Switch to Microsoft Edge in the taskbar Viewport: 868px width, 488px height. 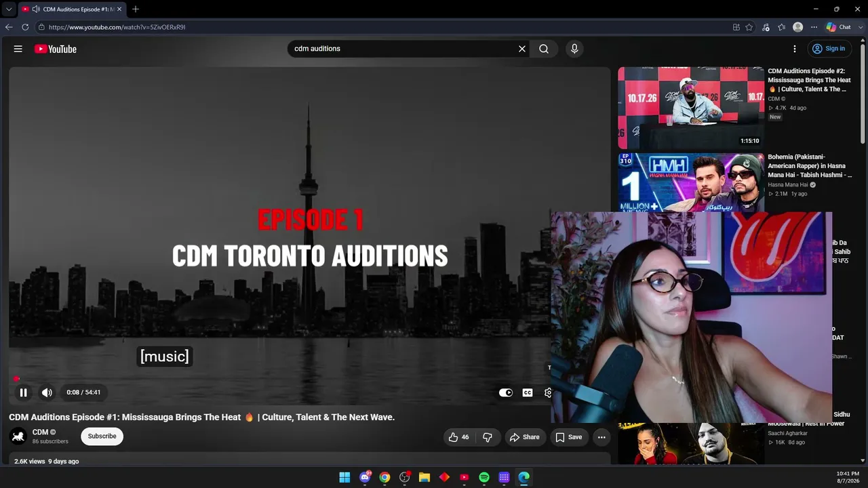tap(524, 477)
